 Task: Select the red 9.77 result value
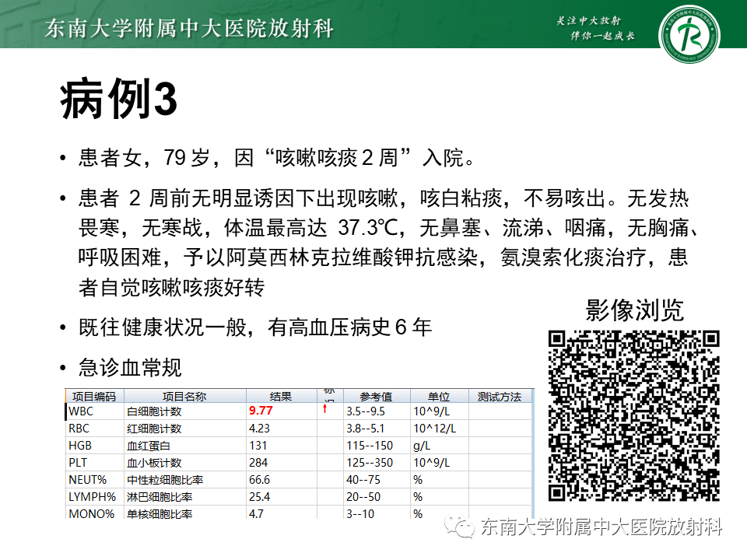[261, 411]
